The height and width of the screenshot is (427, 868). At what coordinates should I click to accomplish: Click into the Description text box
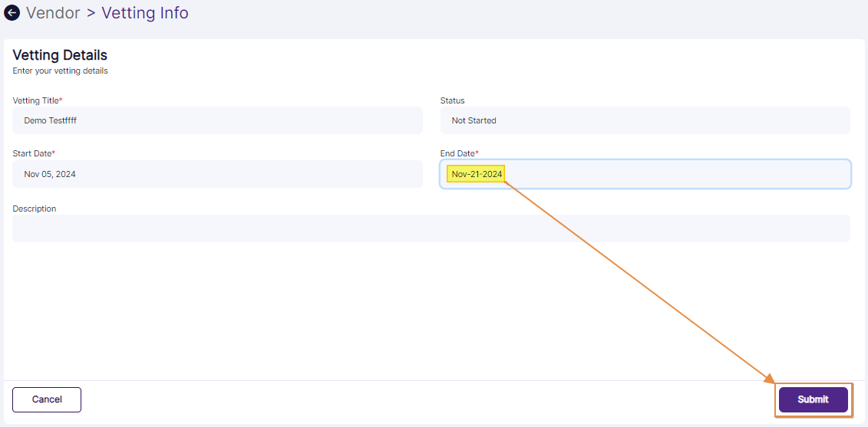click(x=431, y=228)
